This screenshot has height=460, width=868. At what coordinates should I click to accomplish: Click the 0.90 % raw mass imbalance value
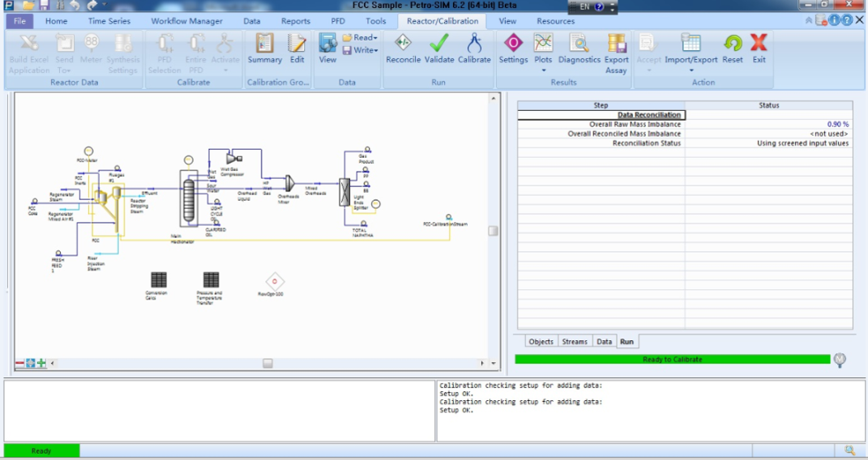837,125
